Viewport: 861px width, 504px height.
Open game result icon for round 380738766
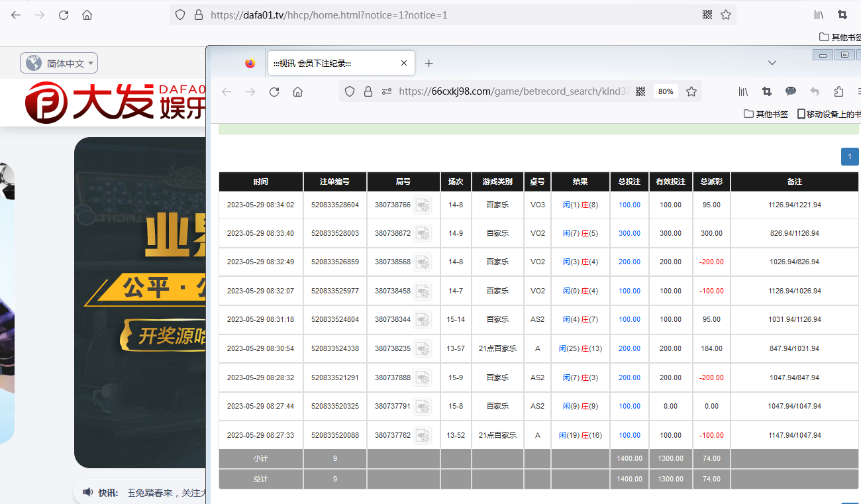[423, 205]
